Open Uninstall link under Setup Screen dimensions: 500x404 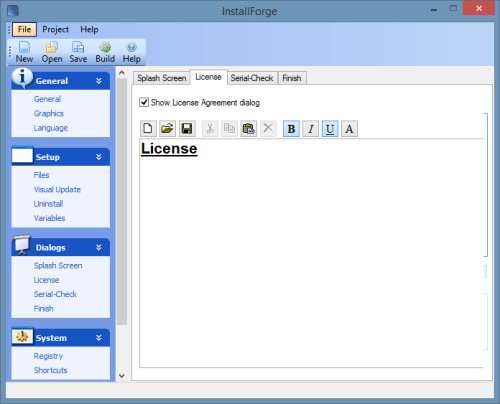pos(48,204)
